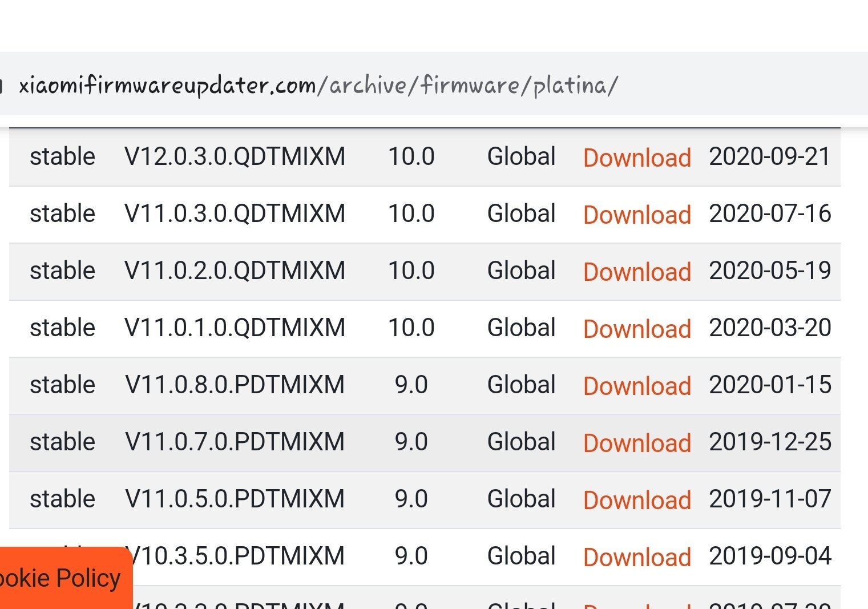Click "Global" in the 2019-09-04 row

coord(521,556)
